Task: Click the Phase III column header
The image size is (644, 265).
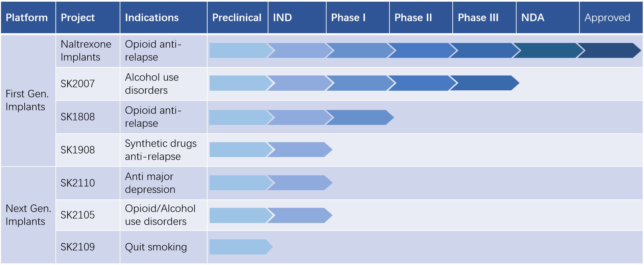Action: tap(478, 18)
